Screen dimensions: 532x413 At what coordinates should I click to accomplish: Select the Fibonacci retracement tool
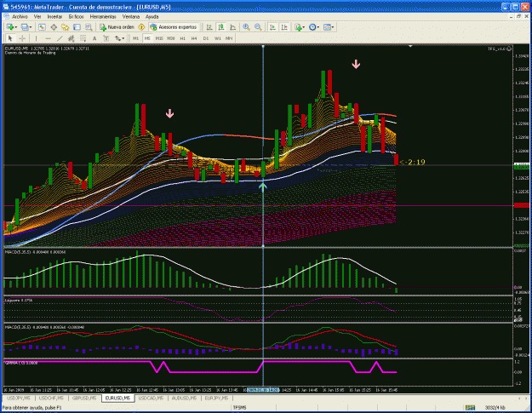[83, 38]
